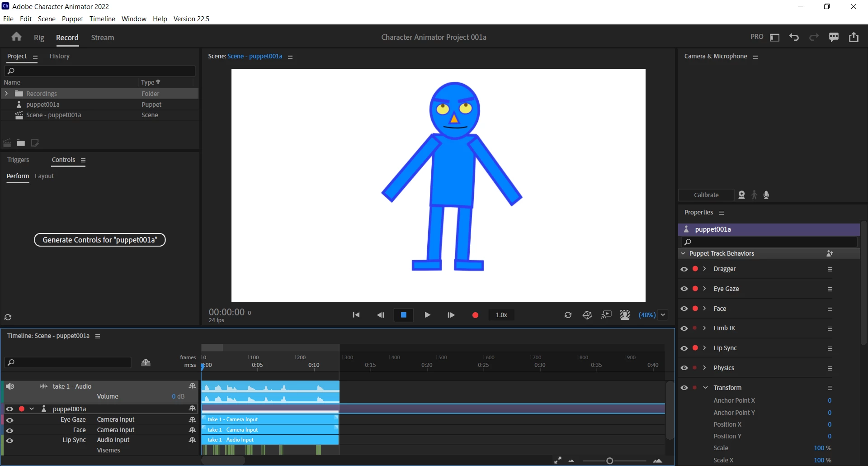Adjust the timeline zoom slider handle
Viewport: 868px width, 466px height.
click(x=609, y=461)
